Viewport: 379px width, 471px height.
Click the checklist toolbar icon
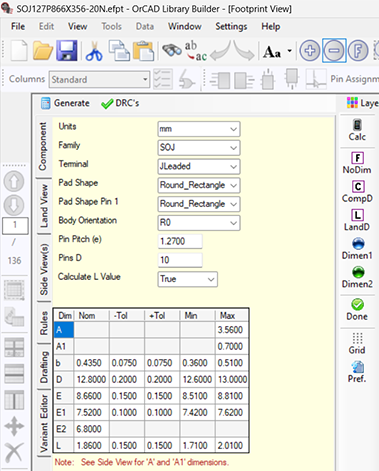[163, 79]
